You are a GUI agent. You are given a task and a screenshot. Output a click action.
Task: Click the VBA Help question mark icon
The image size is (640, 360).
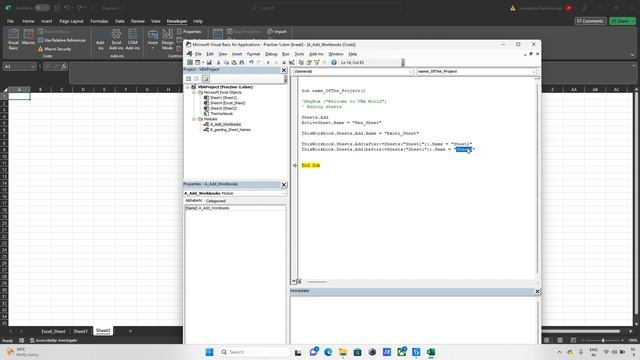click(x=334, y=62)
